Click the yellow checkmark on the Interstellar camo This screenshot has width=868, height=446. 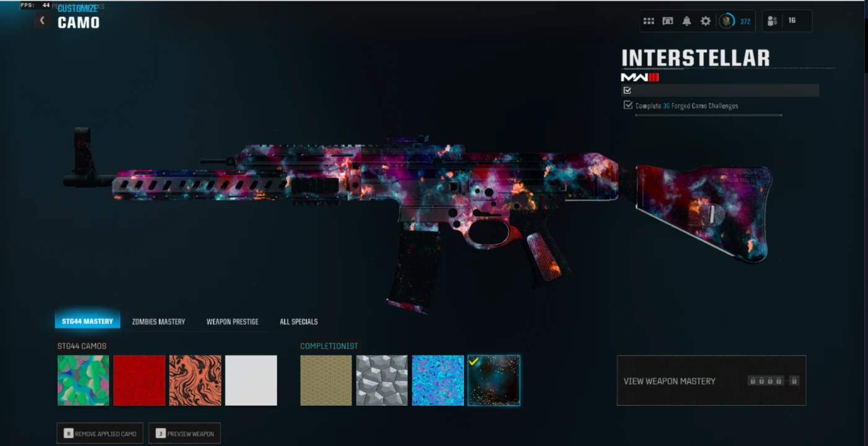pos(474,361)
